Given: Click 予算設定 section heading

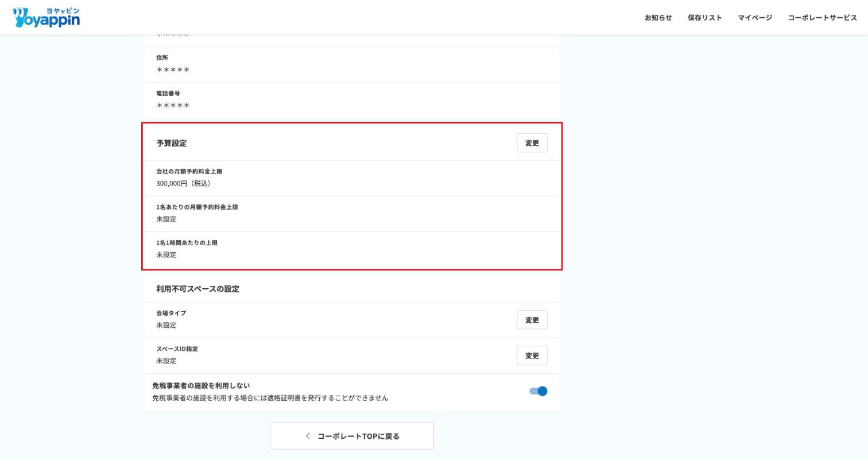Looking at the screenshot, I should click(x=171, y=143).
